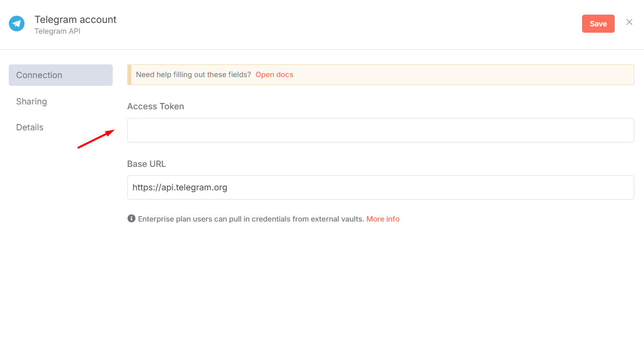Click the 'Enterprise plan users' notice text
This screenshot has height=344, width=644.
(x=251, y=219)
